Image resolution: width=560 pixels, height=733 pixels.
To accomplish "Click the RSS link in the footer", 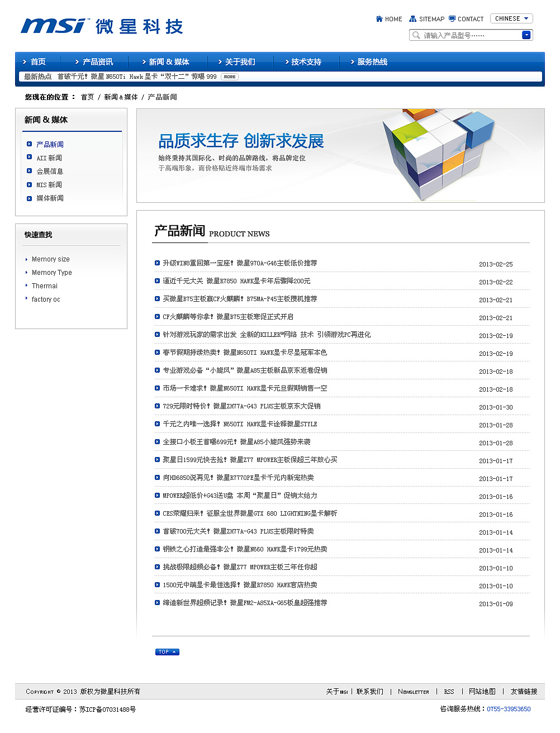I will pyautogui.click(x=449, y=691).
